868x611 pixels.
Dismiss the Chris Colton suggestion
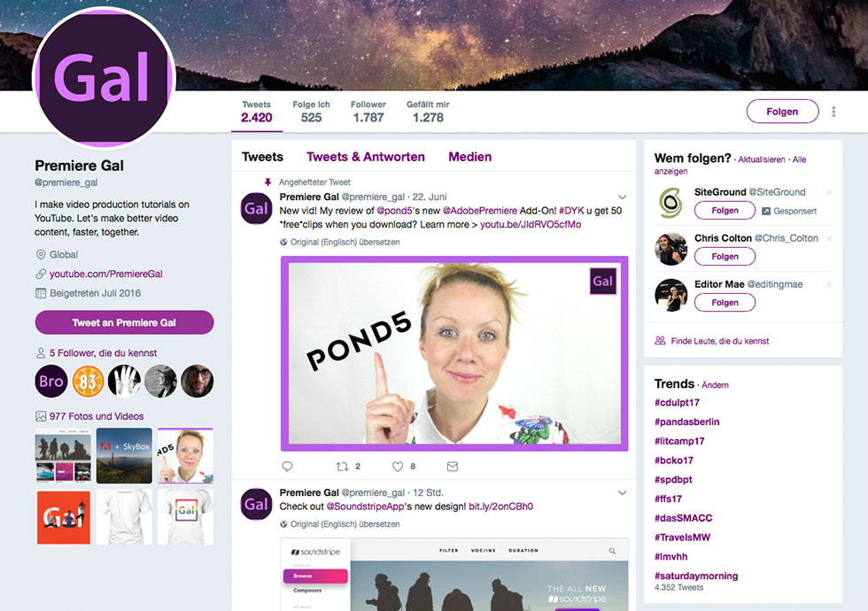click(829, 238)
